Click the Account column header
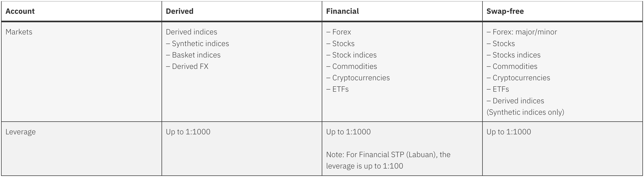 pos(20,11)
